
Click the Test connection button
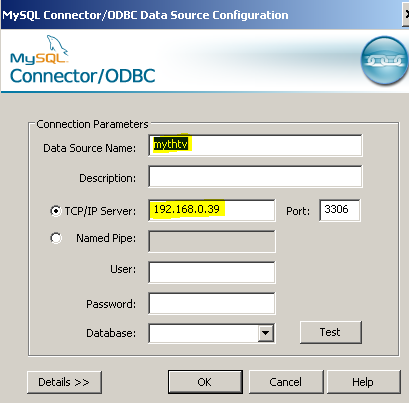[x=331, y=332]
